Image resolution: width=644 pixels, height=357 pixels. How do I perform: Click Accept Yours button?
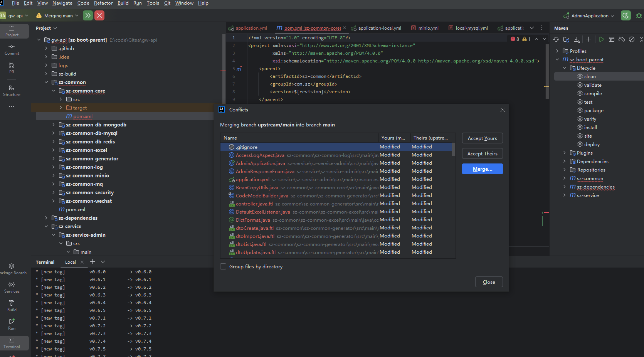482,138
